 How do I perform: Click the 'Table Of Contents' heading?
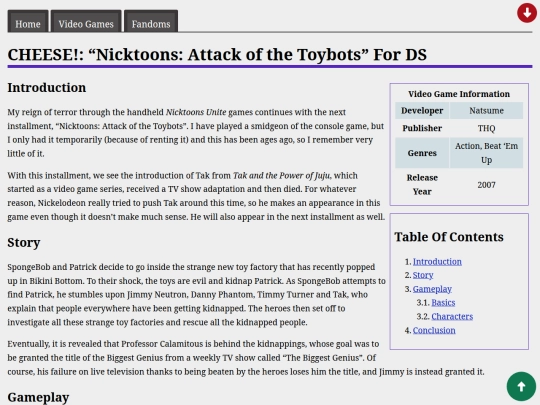[449, 237]
